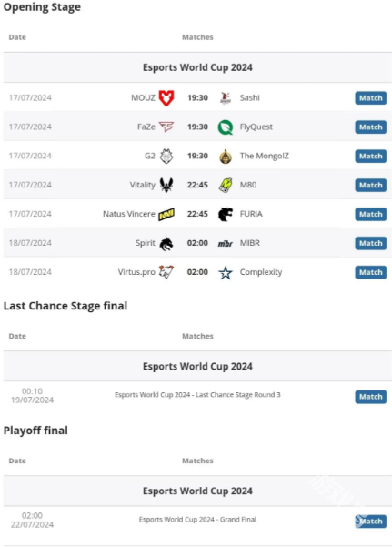392x547 pixels.
Task: Open Match button for Last Chance Stage
Action: tap(371, 397)
